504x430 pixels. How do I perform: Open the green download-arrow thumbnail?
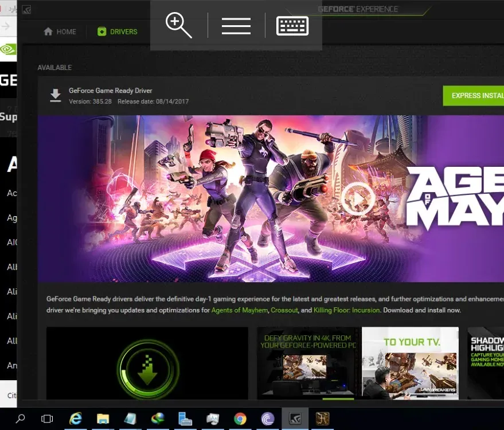(147, 363)
